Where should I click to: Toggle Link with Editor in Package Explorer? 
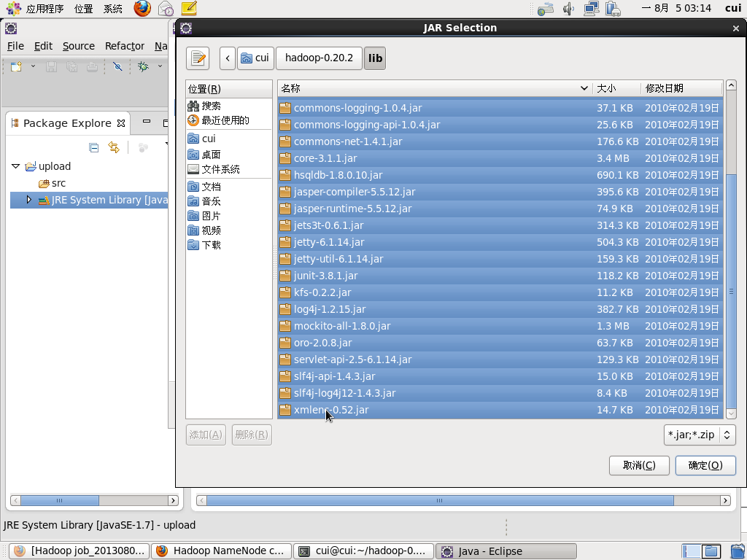click(114, 147)
